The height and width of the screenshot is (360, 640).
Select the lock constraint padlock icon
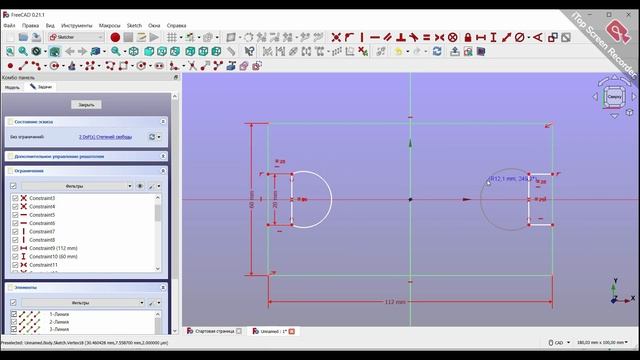[x=468, y=38]
